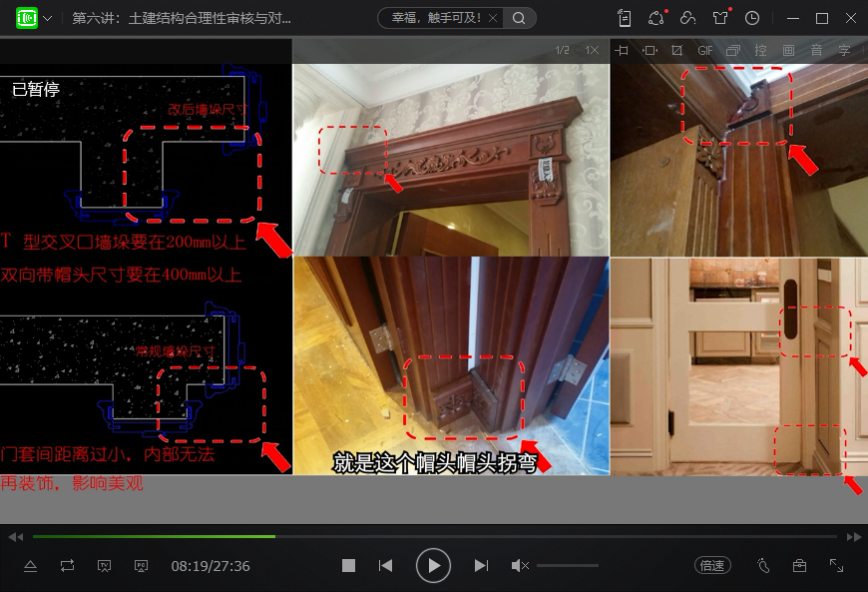
Task: Toggle the pin-on-top icon in the video toolbar
Action: [622, 50]
